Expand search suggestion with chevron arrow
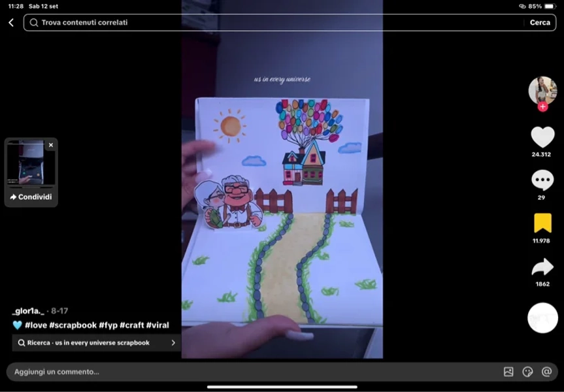 173,343
